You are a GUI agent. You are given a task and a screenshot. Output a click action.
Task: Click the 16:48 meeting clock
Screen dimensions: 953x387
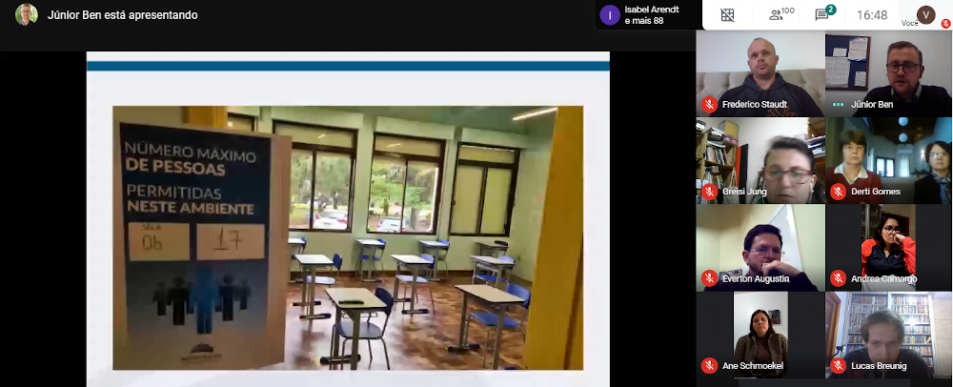tap(872, 15)
